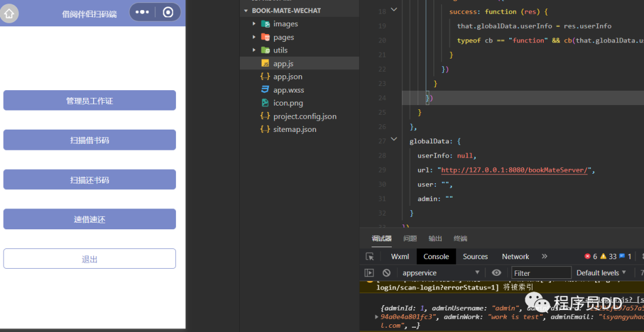Toggle the console sidebar panel icon
This screenshot has width=644, height=332.
click(x=369, y=273)
